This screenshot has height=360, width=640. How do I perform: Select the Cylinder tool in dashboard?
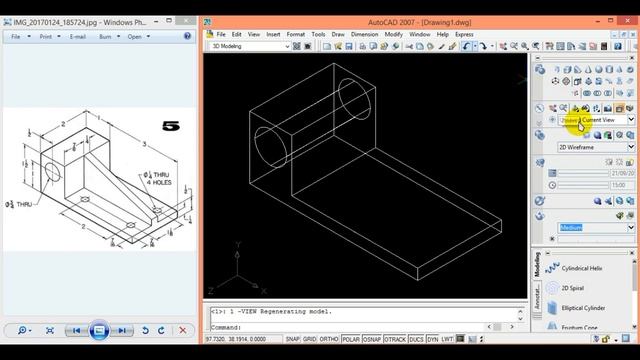tap(609, 70)
